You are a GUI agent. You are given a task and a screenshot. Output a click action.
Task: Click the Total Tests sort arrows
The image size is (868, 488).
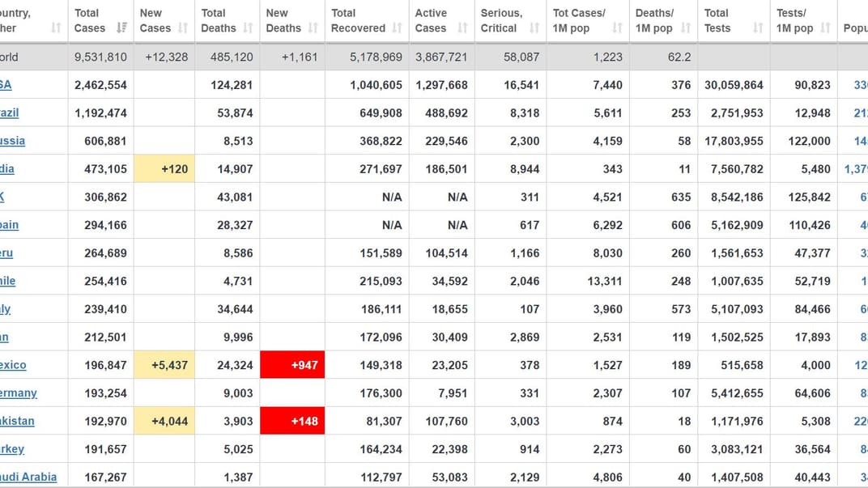758,28
